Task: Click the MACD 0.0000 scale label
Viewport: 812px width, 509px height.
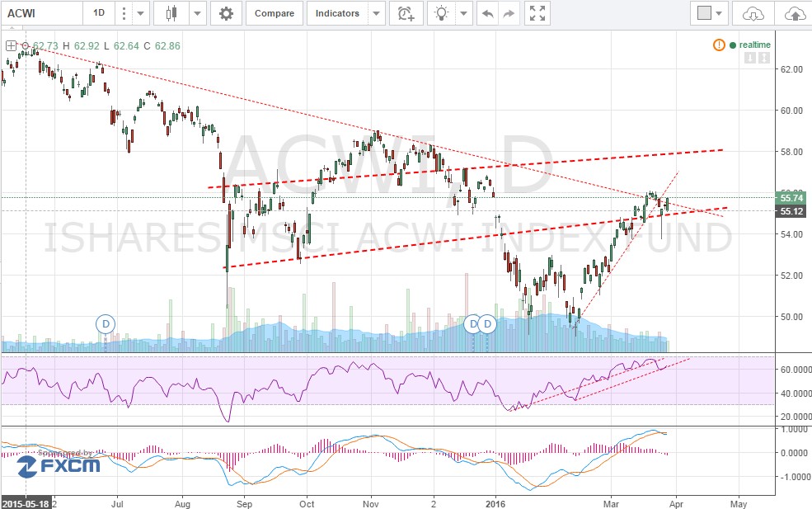Action: [794, 453]
